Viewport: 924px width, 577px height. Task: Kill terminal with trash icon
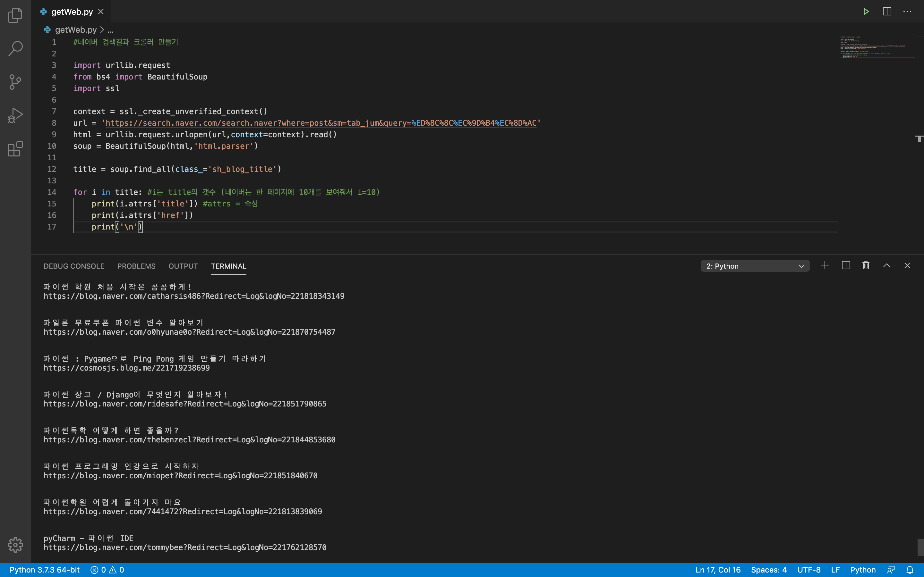866,265
